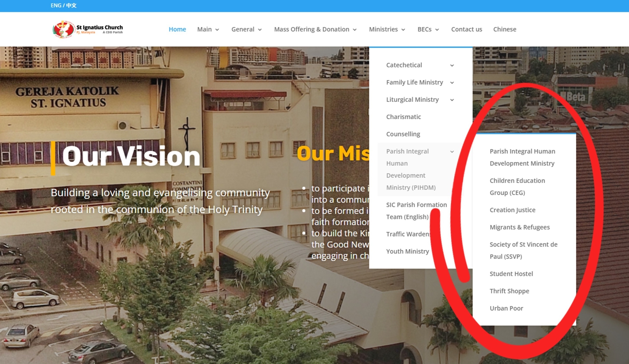
Task: Open the Thrift Shoppe page
Action: [509, 291]
